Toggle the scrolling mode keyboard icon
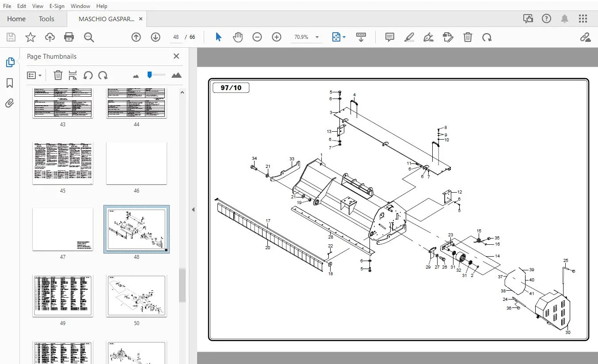The image size is (598, 364). (361, 37)
